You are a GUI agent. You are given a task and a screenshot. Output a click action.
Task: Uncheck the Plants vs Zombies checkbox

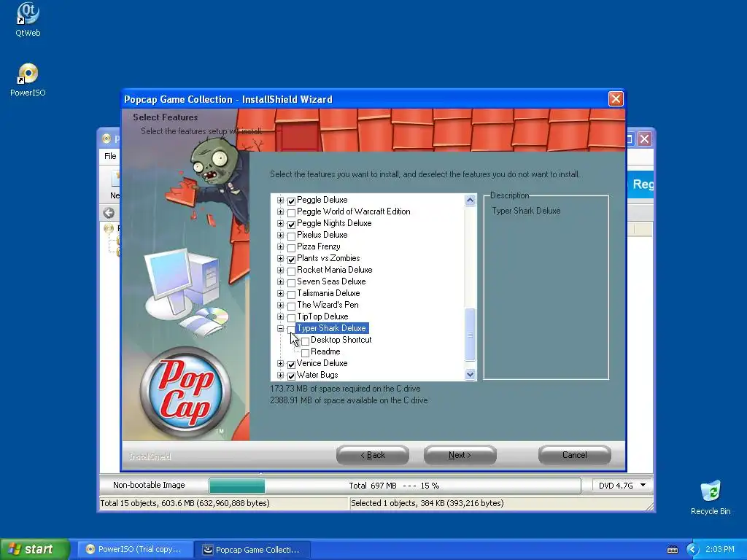click(292, 259)
